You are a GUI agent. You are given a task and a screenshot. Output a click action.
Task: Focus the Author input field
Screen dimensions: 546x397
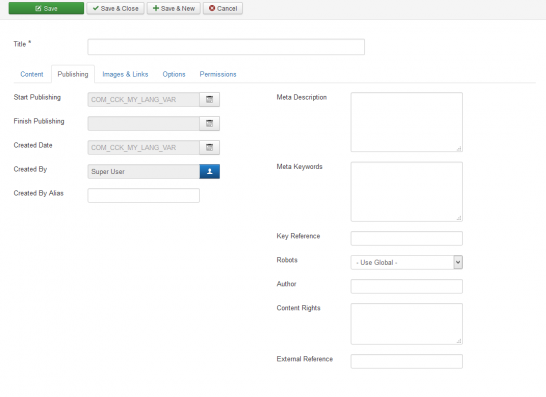(407, 287)
